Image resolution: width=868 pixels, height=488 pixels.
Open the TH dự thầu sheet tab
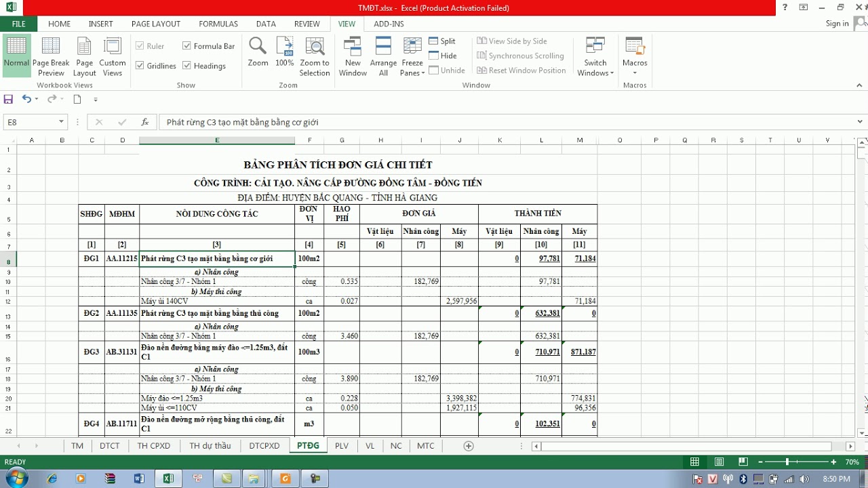coord(210,446)
